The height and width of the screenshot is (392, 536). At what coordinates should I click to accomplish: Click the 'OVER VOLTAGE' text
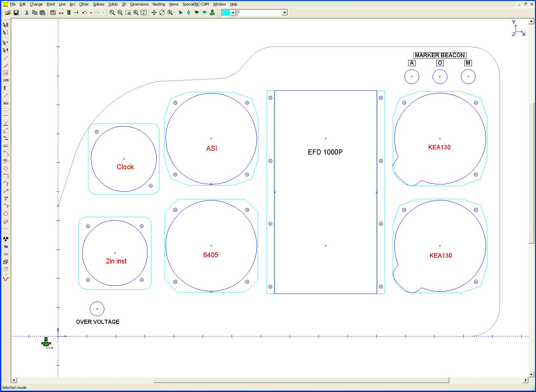(x=98, y=322)
